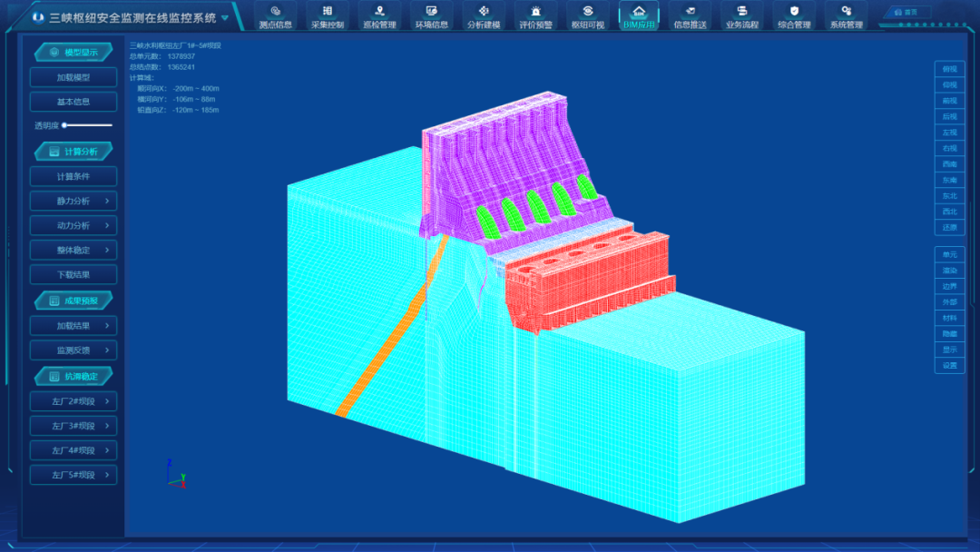This screenshot has width=980, height=552.
Task: Adjust the 透明度 transparency slider
Action: coord(88,125)
